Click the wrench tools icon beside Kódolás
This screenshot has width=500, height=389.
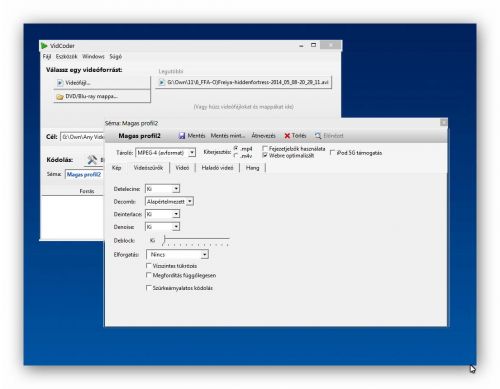[92, 160]
